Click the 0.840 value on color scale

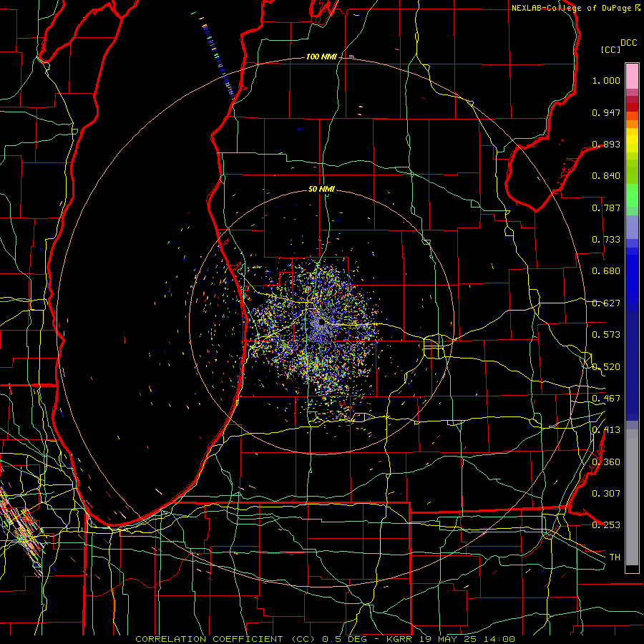point(606,176)
